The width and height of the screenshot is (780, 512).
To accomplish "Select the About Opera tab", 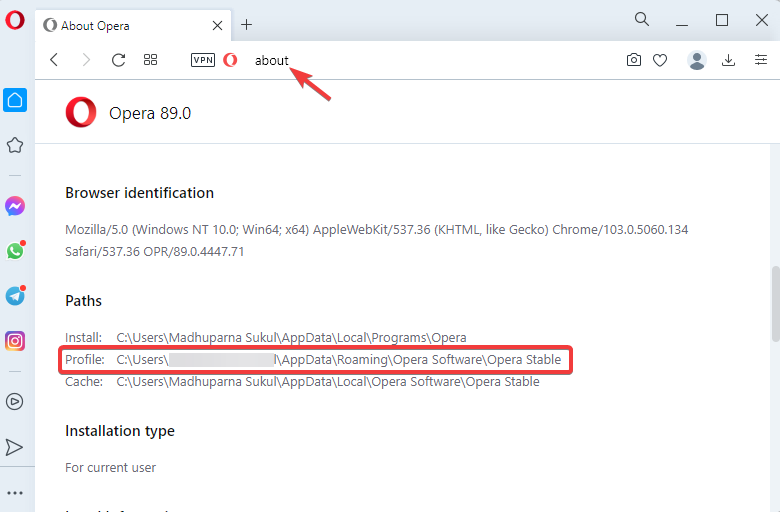I will [133, 25].
